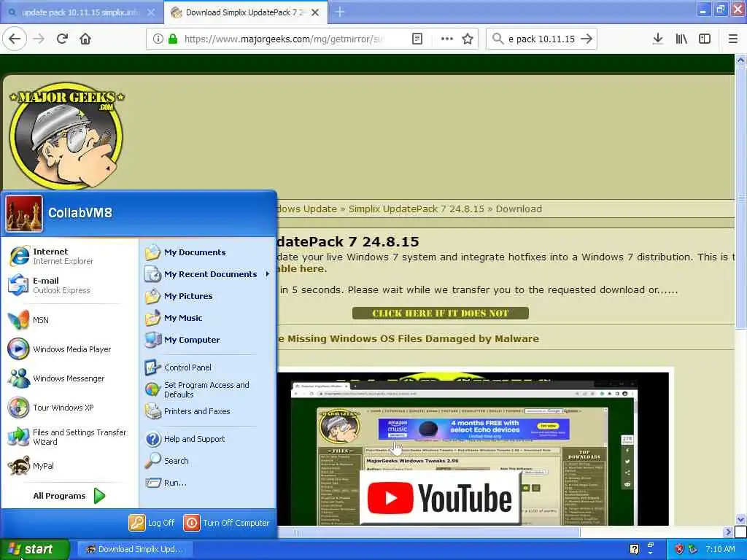Screen dimensions: 747x560
Task: Submit search with the arrow in search box
Action: pyautogui.click(x=587, y=39)
